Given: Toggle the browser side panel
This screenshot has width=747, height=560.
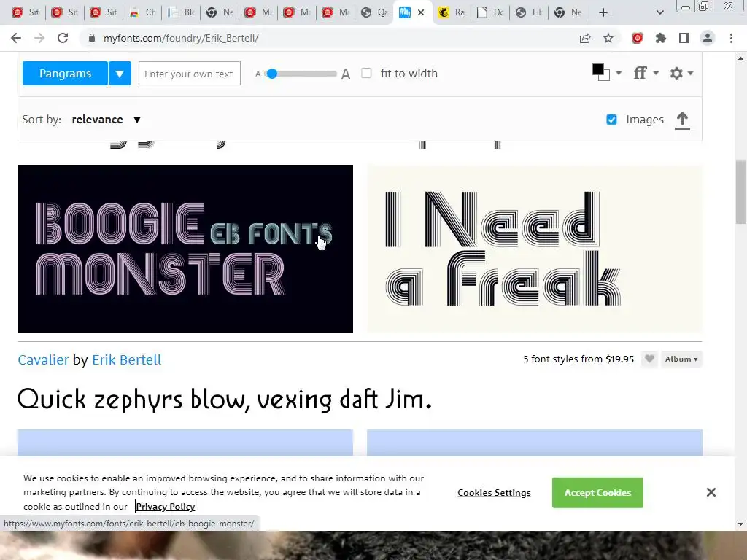Looking at the screenshot, I should click(684, 38).
